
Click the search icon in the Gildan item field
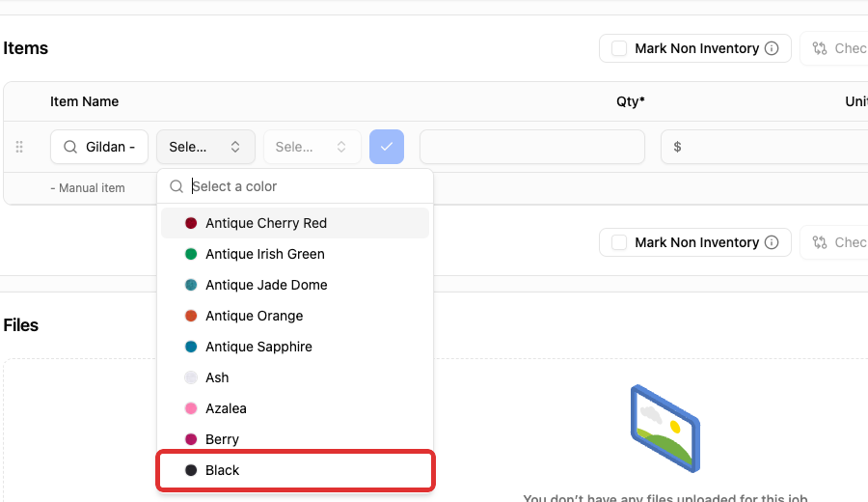(70, 147)
